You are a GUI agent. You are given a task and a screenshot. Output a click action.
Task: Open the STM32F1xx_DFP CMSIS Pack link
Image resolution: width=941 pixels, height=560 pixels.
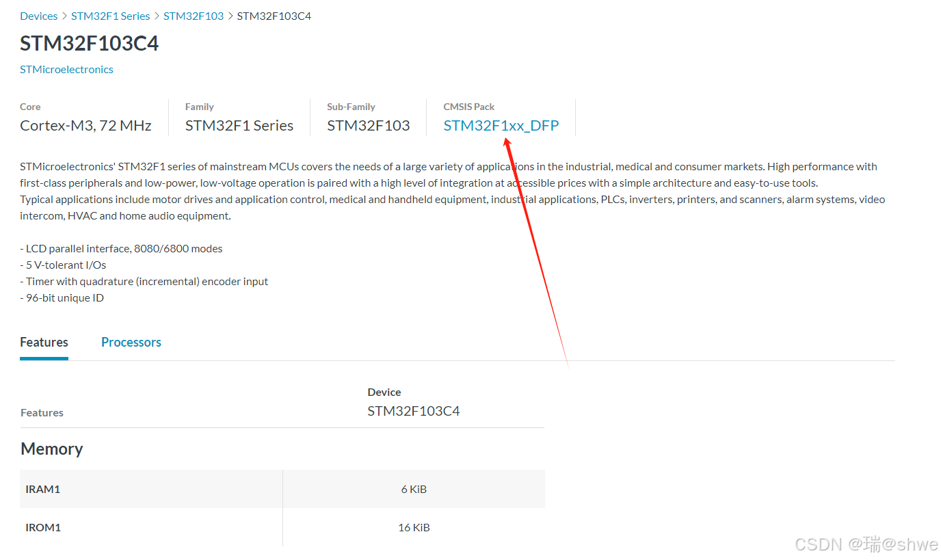[501, 125]
